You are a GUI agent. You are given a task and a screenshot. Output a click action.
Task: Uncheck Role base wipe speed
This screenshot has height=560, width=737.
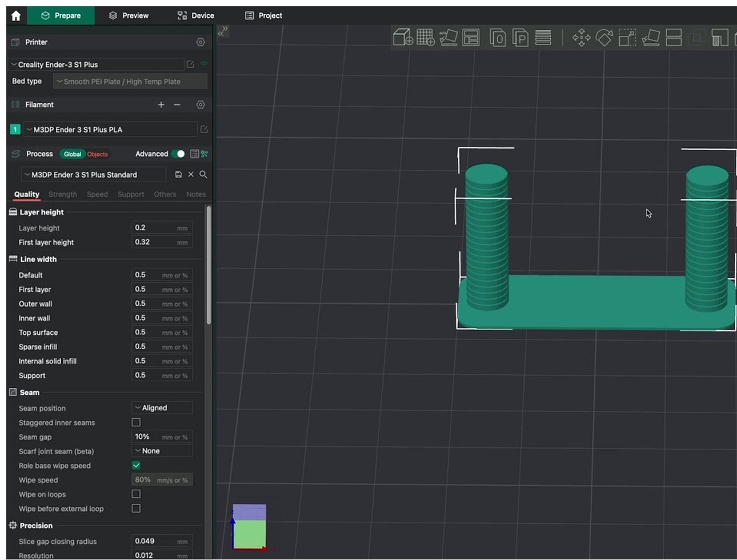pos(136,465)
